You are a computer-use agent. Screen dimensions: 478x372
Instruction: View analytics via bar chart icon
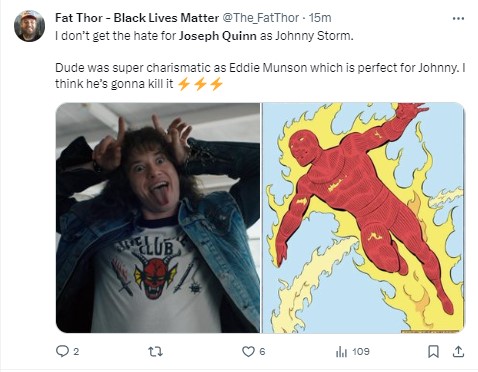[341, 352]
